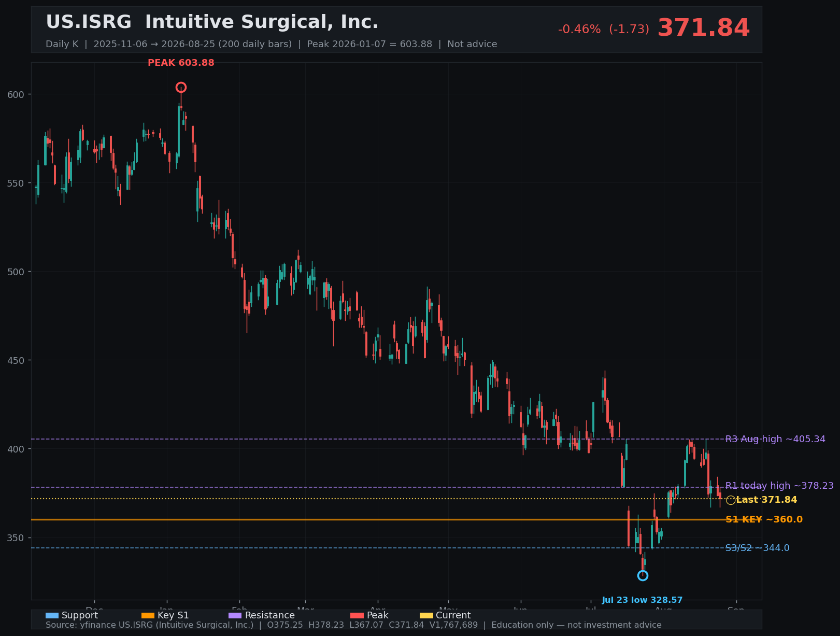Click the 'R3 Aug high ~405.34' label
Image resolution: width=840 pixels, height=636 pixels.
tap(775, 439)
